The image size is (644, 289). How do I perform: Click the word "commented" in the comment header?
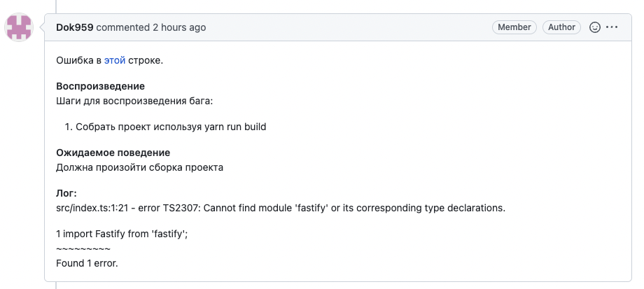[122, 27]
